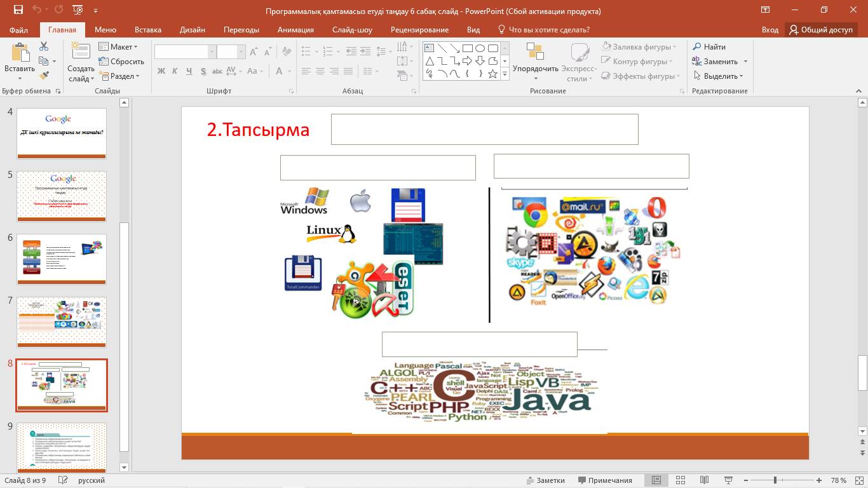Switch to Reading view in status bar
The height and width of the screenshot is (488, 868).
point(705,480)
